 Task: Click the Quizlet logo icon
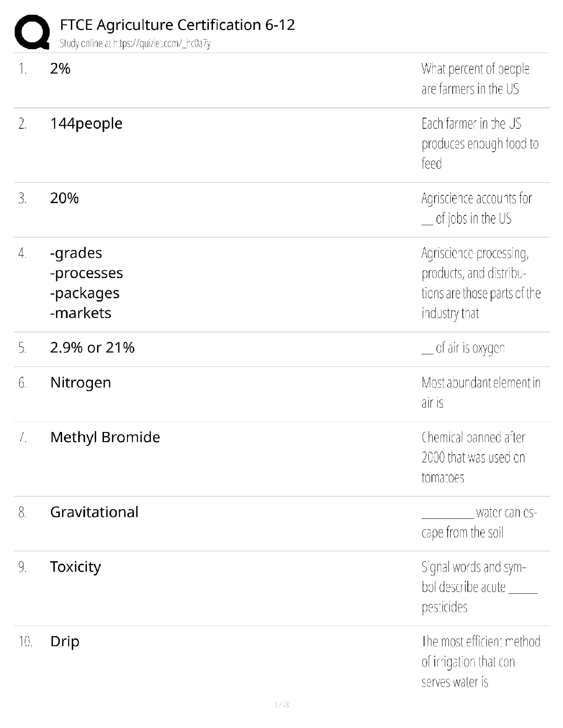coord(32,32)
